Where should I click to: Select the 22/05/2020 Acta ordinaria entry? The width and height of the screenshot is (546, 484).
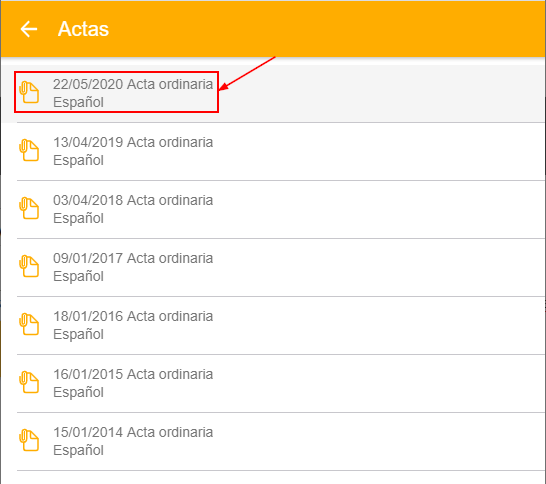tap(273, 93)
